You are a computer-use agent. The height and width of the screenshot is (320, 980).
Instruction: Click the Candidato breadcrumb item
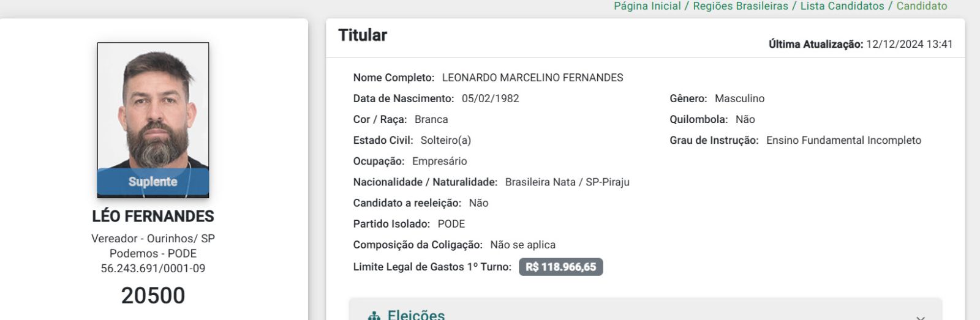(921, 6)
